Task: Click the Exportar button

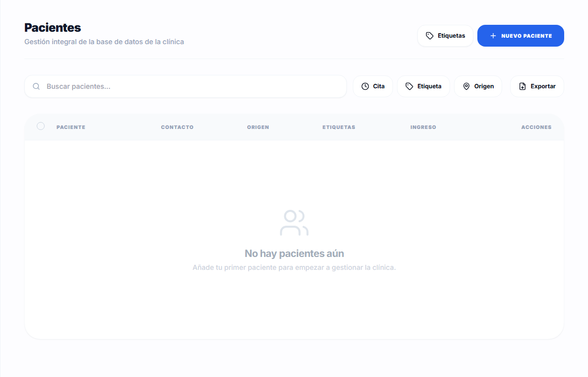Action: [537, 87]
